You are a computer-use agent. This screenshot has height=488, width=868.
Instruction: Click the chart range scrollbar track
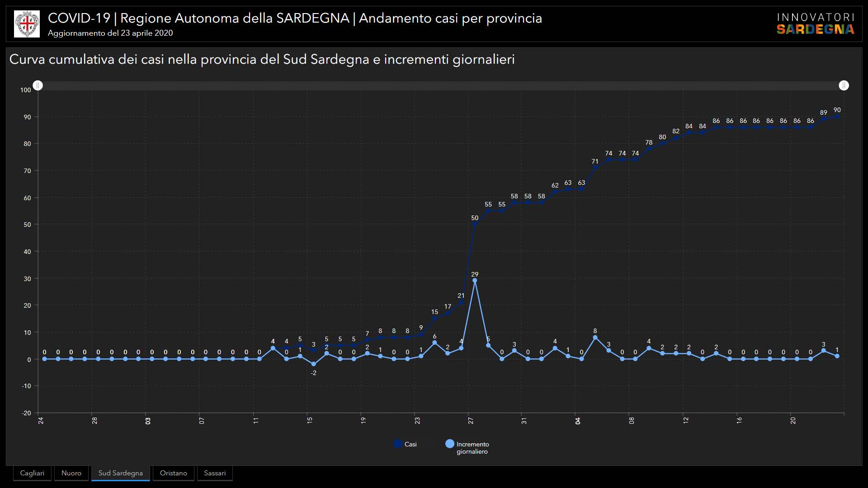pyautogui.click(x=441, y=85)
